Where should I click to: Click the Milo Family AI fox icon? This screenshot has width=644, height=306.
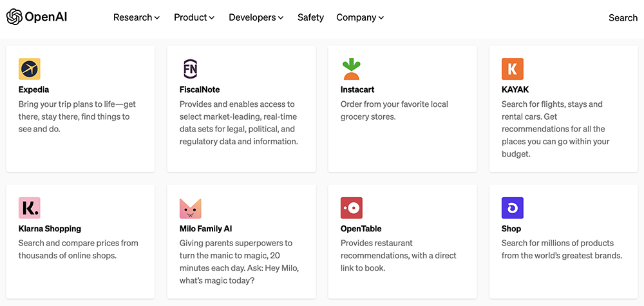coord(190,208)
